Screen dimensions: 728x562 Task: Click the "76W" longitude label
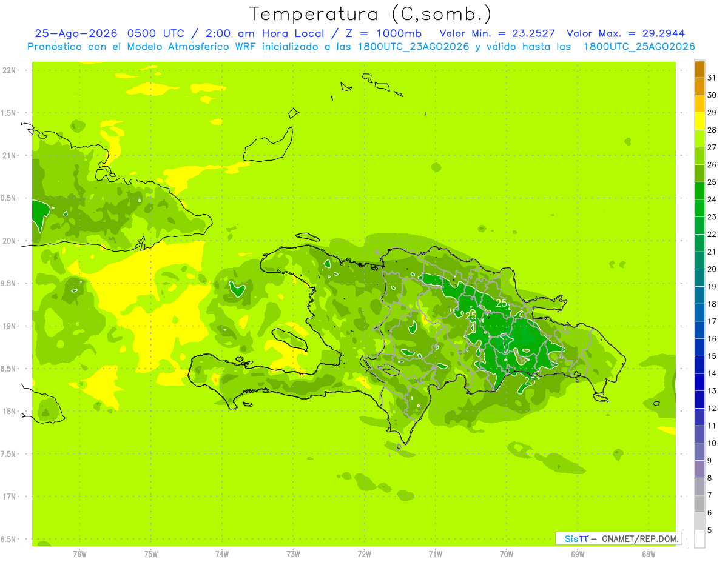(79, 554)
